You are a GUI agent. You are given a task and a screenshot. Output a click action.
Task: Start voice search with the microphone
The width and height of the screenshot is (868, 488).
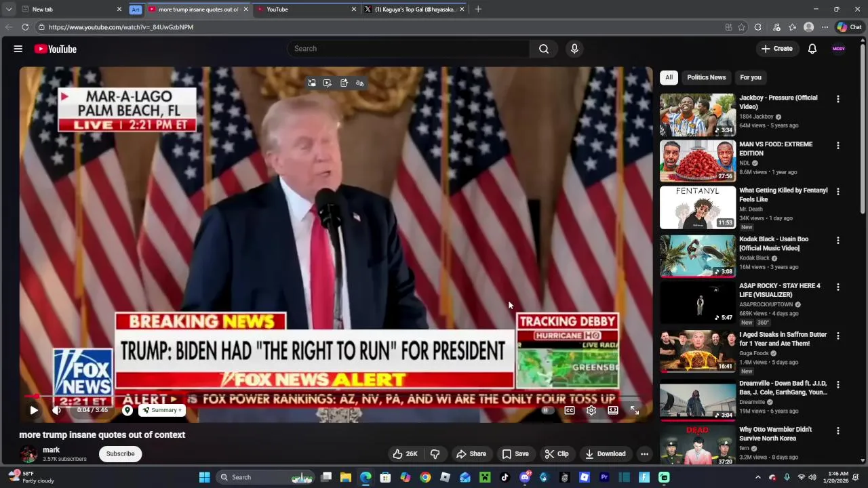tap(574, 49)
